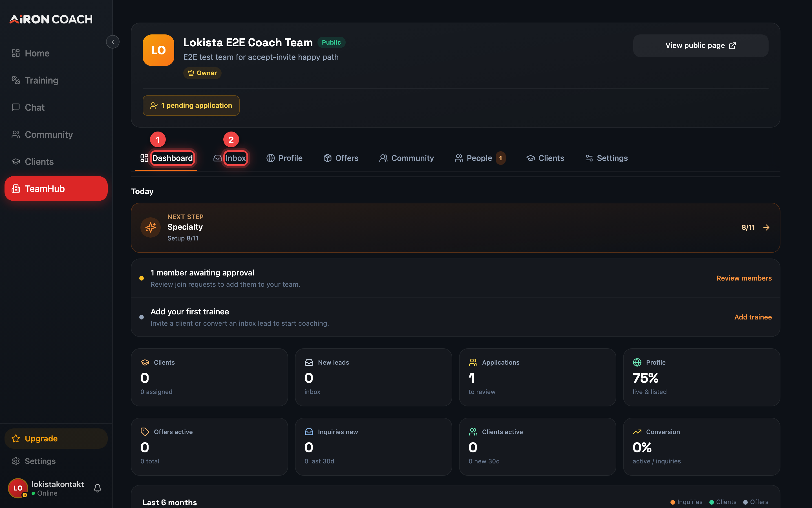Collapse the sidebar with the chevron button
812x508 pixels.
pos(113,42)
